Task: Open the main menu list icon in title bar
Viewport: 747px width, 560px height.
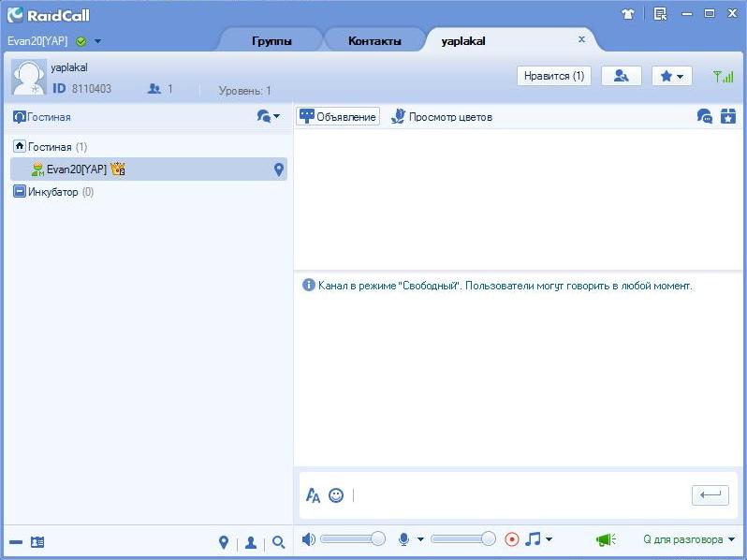Action: coord(660,14)
